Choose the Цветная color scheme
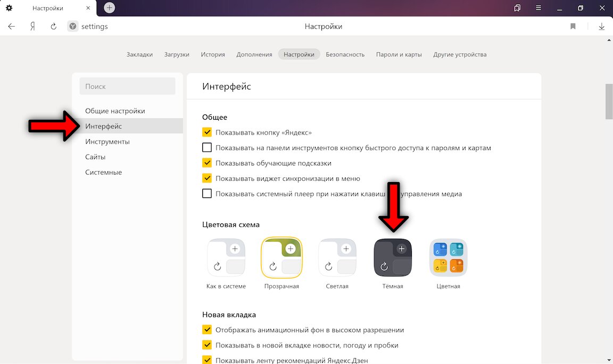Screen dimensions: 613x364 [448, 258]
